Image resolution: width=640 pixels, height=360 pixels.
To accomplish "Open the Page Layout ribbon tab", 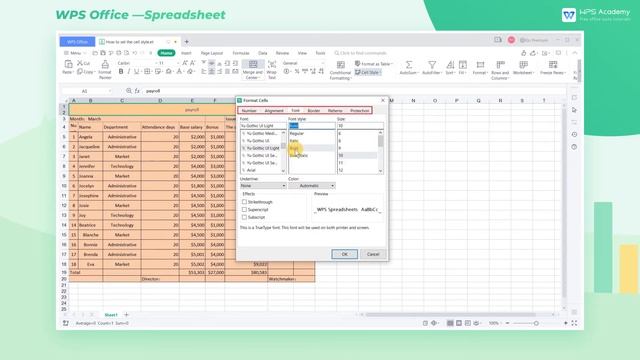I will click(212, 53).
